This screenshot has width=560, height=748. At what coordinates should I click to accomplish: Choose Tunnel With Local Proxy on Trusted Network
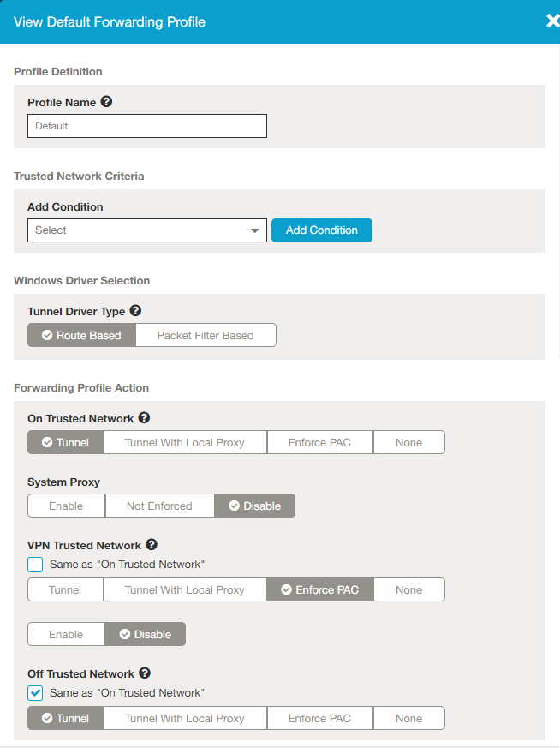pyautogui.click(x=185, y=442)
